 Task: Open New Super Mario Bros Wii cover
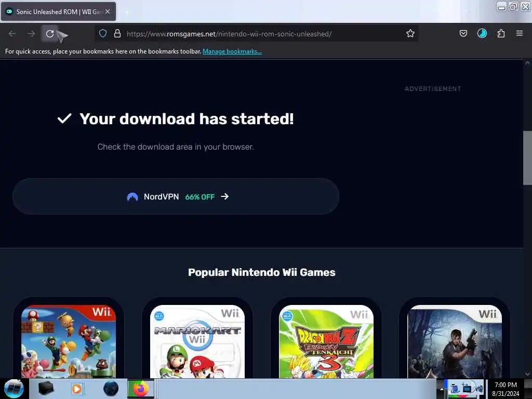tap(69, 341)
